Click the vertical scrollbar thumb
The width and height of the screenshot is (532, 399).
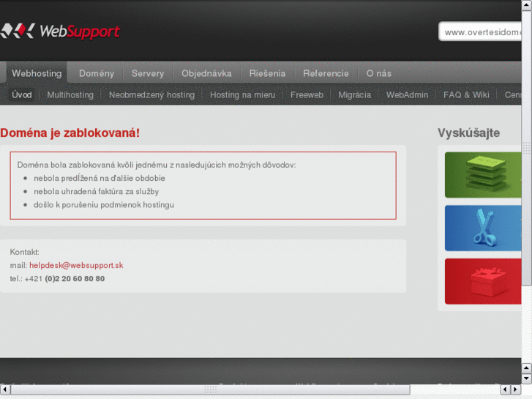click(x=527, y=148)
